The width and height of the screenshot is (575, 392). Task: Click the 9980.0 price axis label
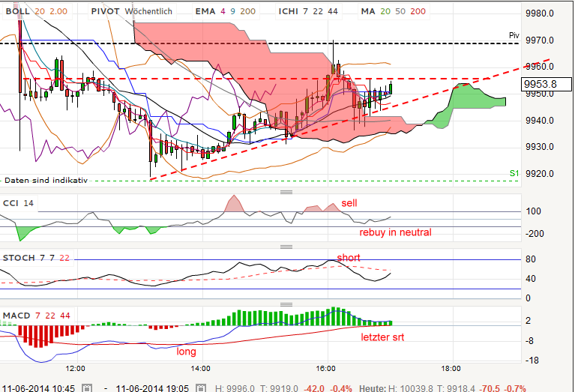tap(540, 13)
